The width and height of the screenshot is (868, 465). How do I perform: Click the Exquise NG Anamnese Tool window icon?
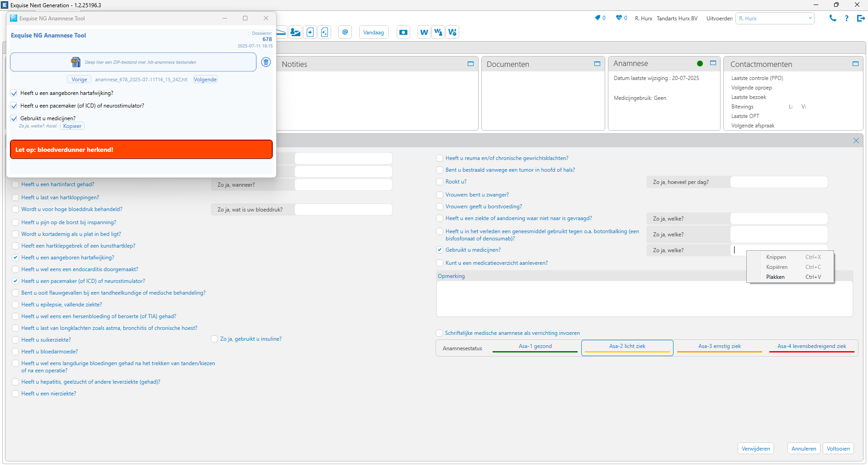coord(14,18)
